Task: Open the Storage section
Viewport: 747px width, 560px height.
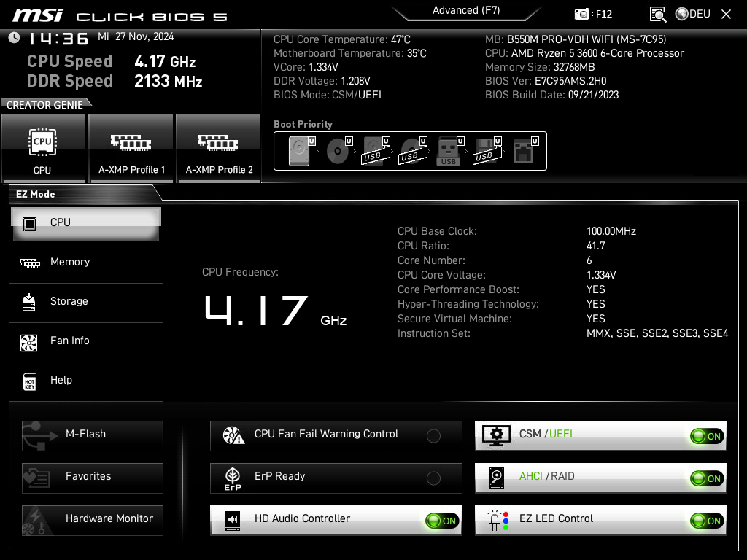Action: [86, 302]
